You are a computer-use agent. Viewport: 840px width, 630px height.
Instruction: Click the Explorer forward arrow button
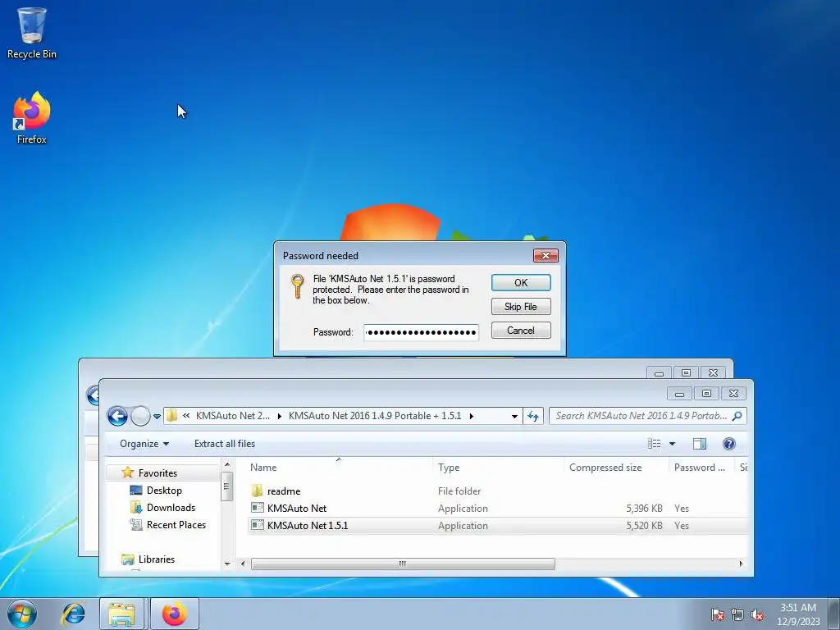tap(140, 416)
